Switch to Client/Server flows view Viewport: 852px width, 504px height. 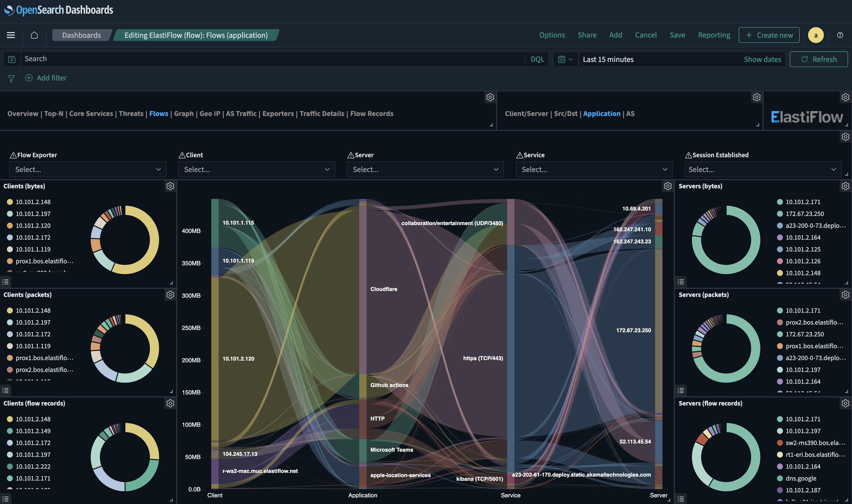point(526,114)
